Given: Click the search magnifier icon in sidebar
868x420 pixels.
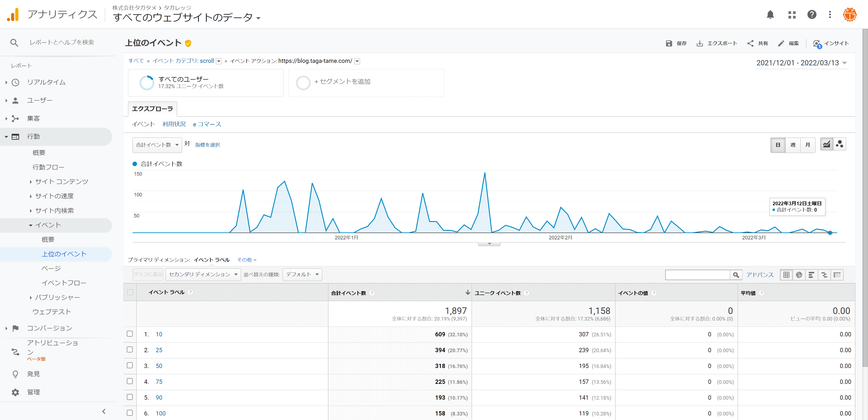Looking at the screenshot, I should pyautogui.click(x=14, y=42).
